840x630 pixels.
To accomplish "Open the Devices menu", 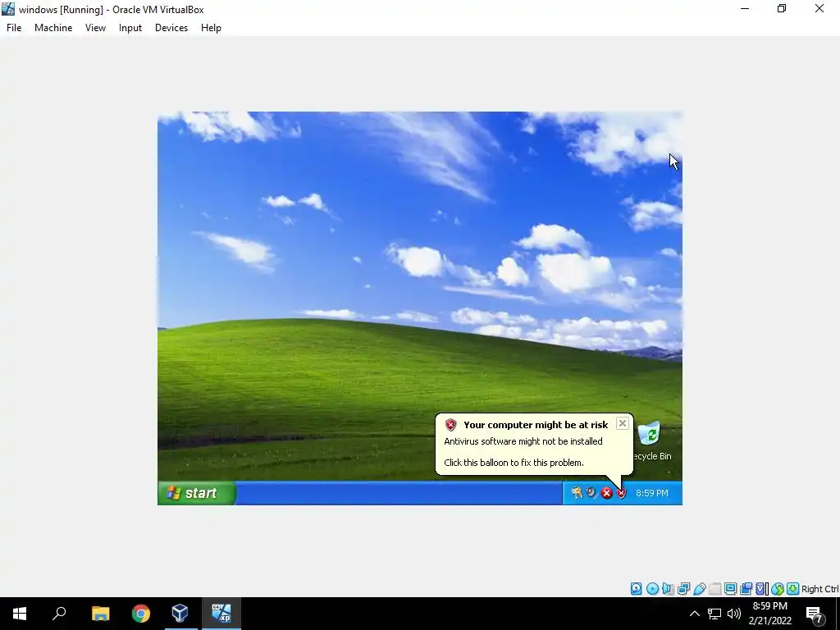I will (171, 28).
